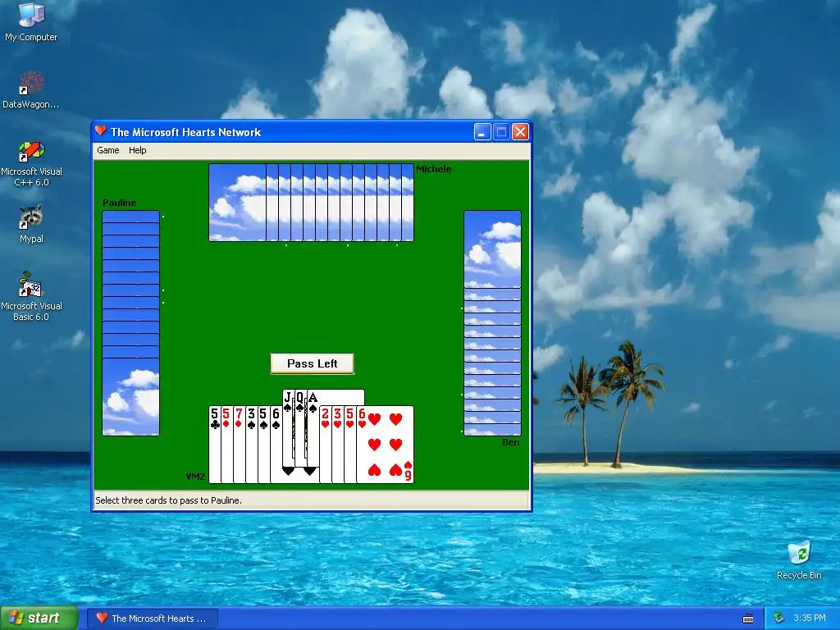The width and height of the screenshot is (840, 630).
Task: Deselect the raised jack of spades
Action: (288, 428)
